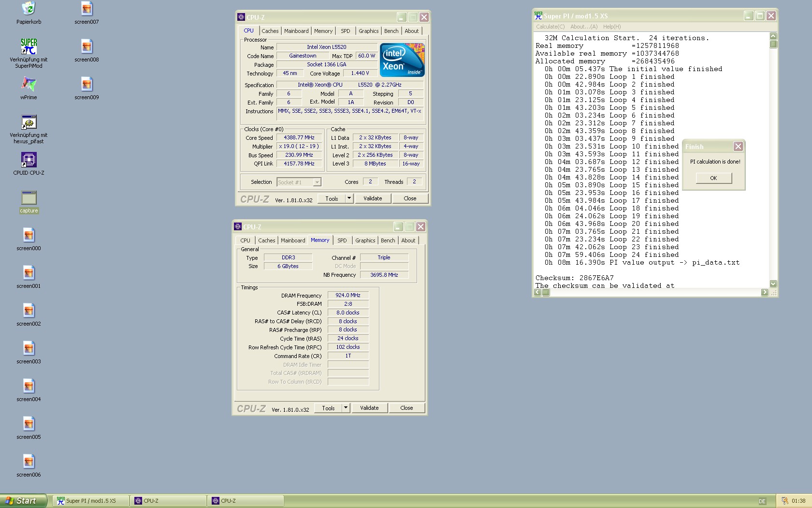Open the screen002 file icon

[29, 311]
